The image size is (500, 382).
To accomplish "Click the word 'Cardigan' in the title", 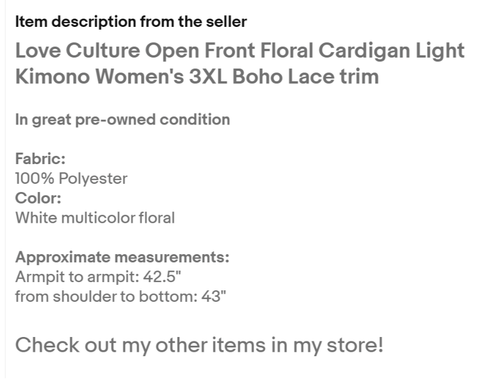I will click(x=364, y=51).
